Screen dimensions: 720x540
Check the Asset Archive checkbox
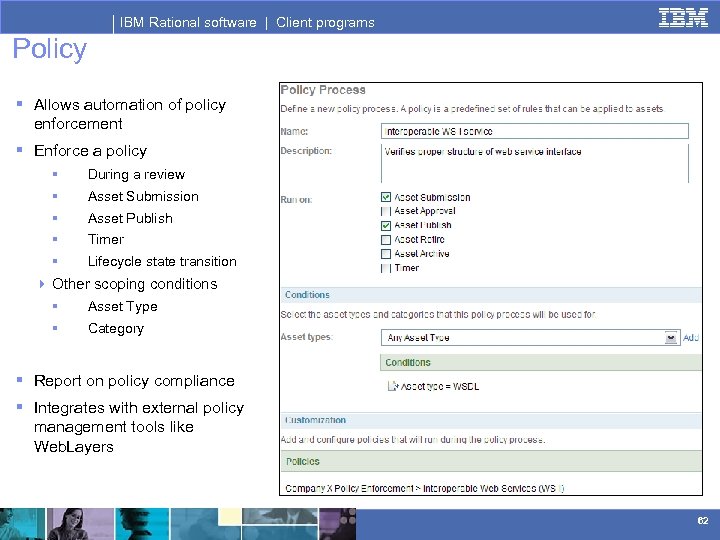[386, 254]
